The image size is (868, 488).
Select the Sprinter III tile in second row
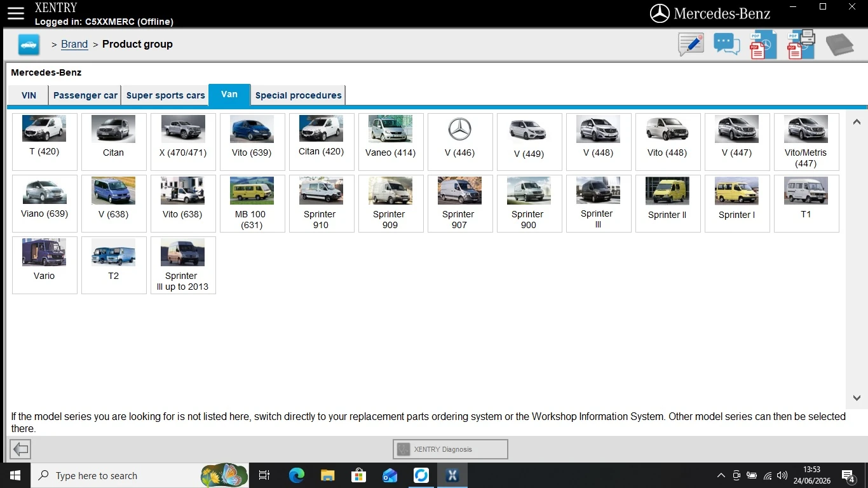tap(599, 203)
